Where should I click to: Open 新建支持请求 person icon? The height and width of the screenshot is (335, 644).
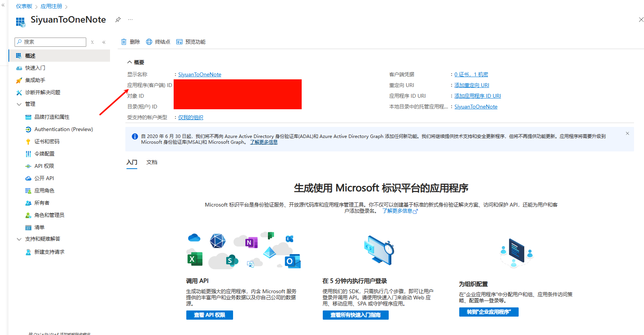[28, 252]
